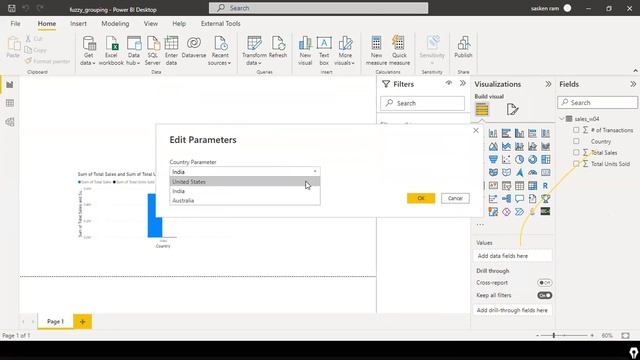Click in the Fields pane search box

point(598,102)
